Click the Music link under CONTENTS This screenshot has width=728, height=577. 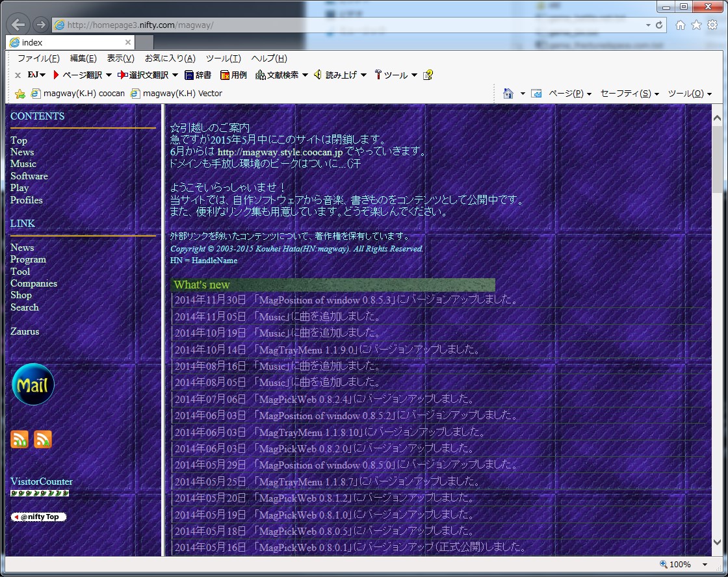[23, 164]
